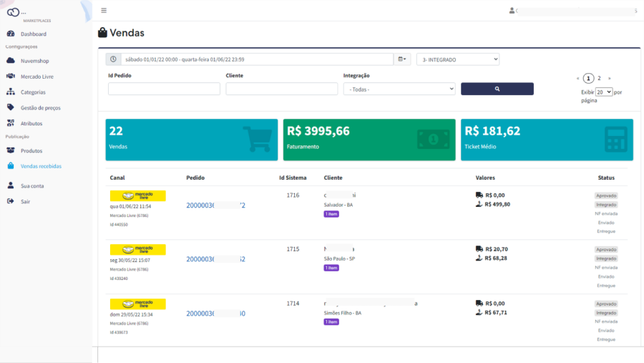Click the Cliente input field
This screenshot has width=644, height=363.
click(281, 89)
